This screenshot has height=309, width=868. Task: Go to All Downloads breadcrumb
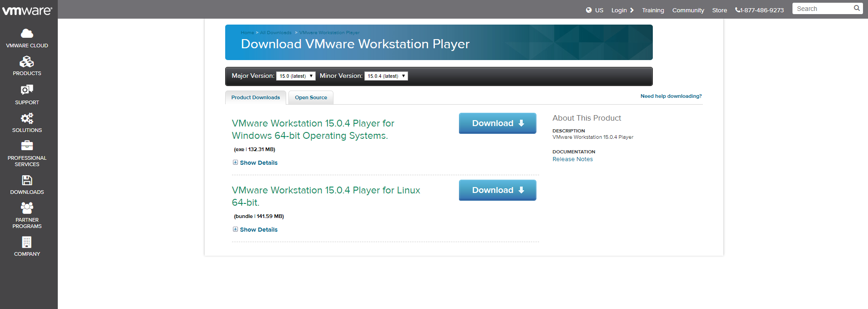(x=276, y=33)
